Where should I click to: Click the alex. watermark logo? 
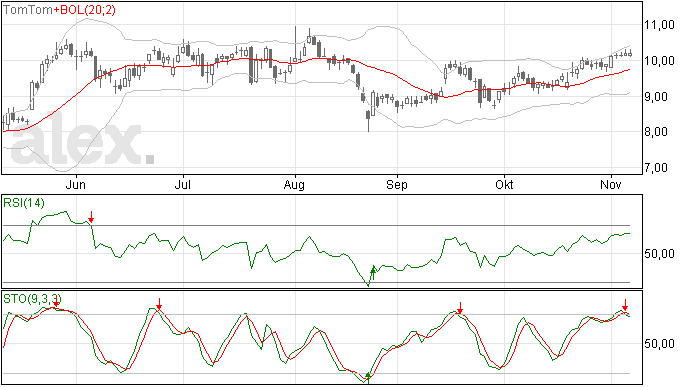click(83, 143)
